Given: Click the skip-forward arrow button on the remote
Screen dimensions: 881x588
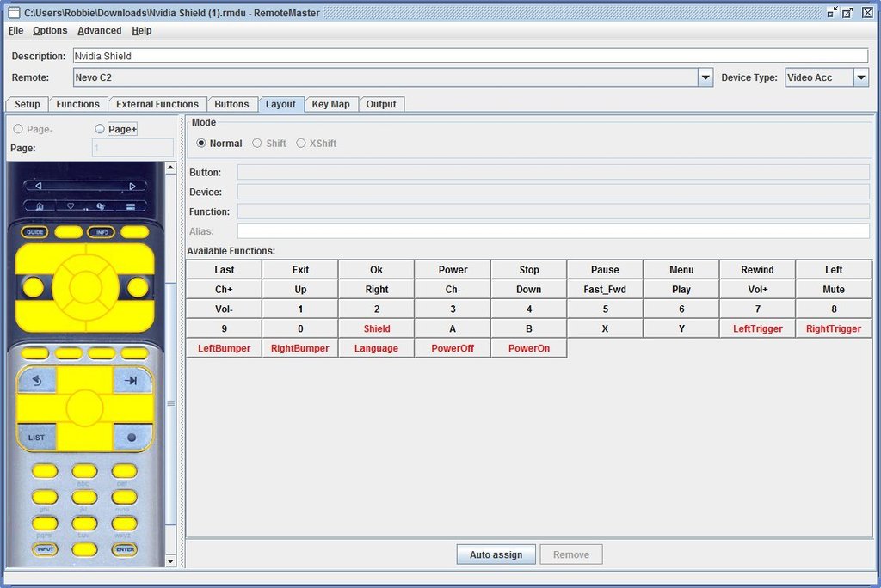Looking at the screenshot, I should 132,380.
